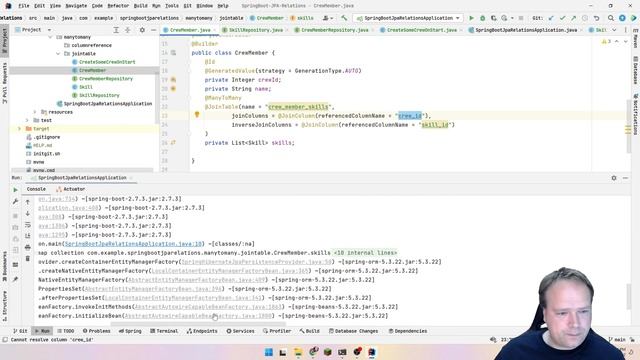Screen dimensions: 640x360
Task: Update project via Git blue arrow
Action: pos(551,18)
